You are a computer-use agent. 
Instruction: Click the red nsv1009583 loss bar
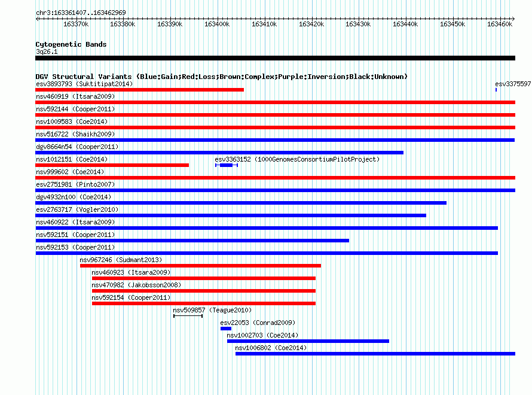coord(275,127)
